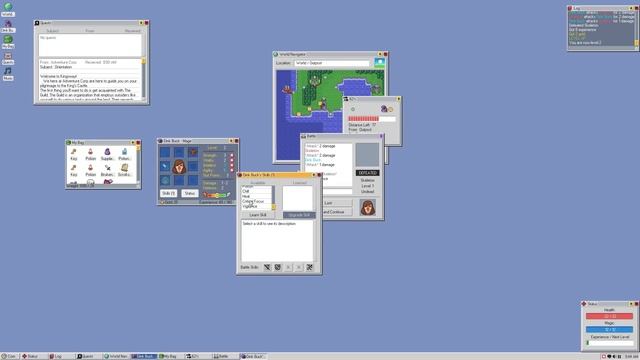Click the hunger meter in character window
This screenshot has width=640, height=360.
pyautogui.click(x=217, y=195)
